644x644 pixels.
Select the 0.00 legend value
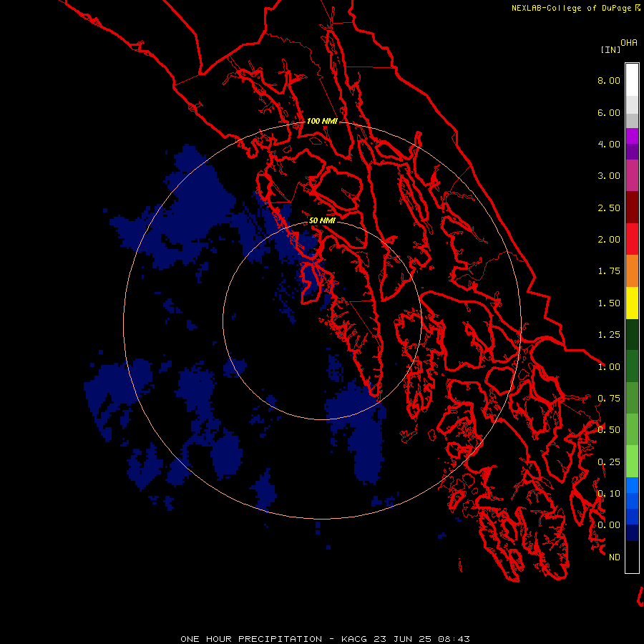609,525
